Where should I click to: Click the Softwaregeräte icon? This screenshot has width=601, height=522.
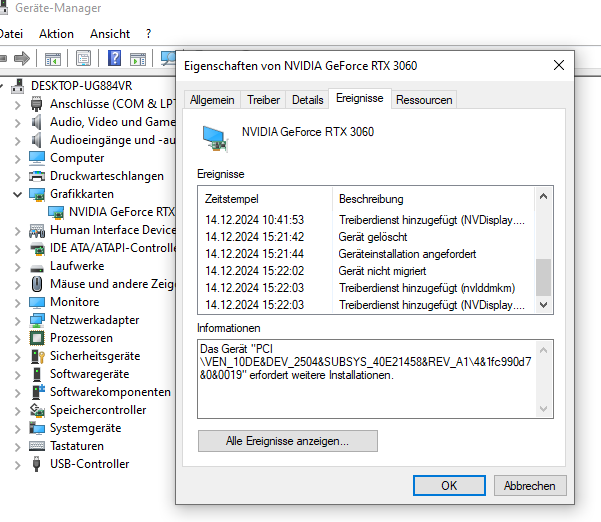click(x=37, y=374)
